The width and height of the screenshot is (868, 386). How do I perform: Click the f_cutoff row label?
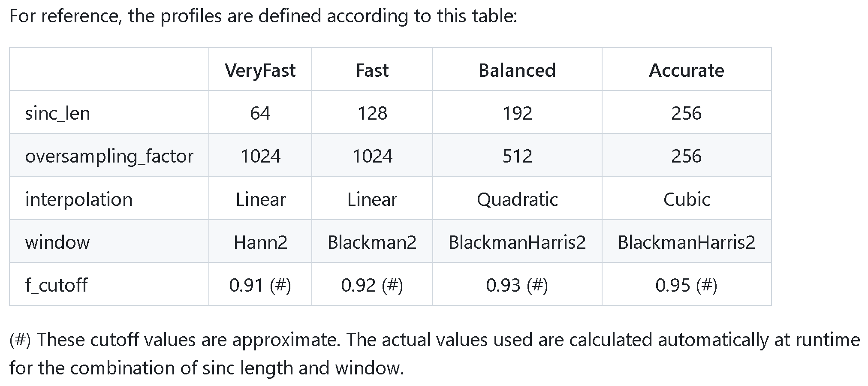[x=56, y=285]
